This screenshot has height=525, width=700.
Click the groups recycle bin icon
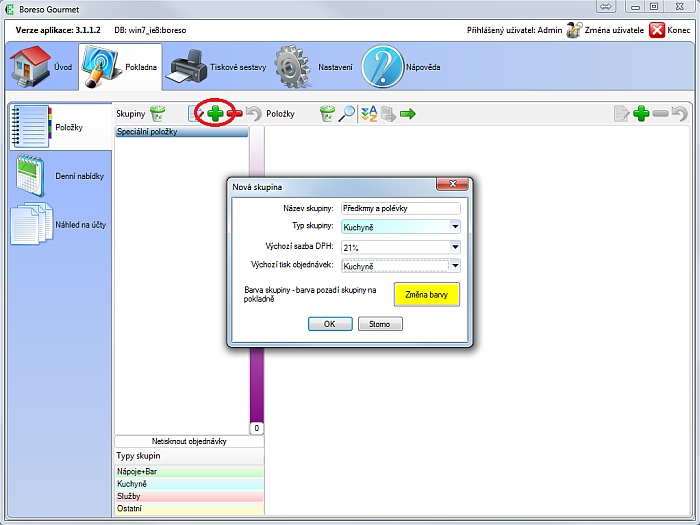click(x=158, y=114)
